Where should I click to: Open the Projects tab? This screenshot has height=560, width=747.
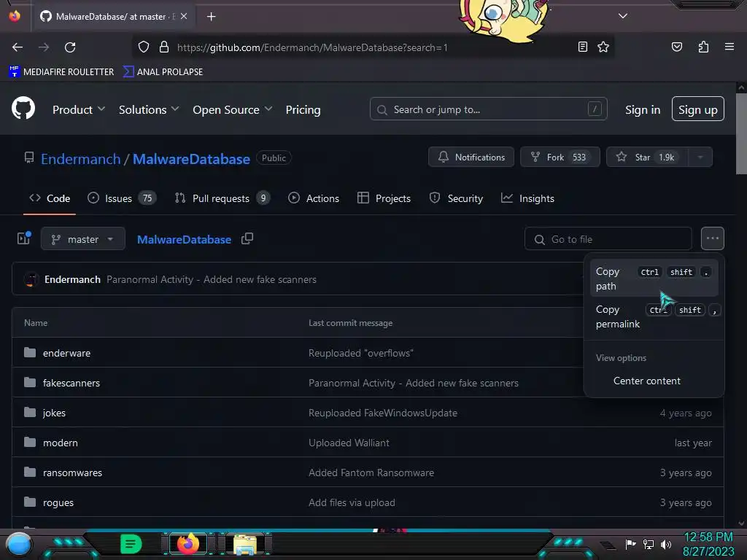[x=384, y=198]
